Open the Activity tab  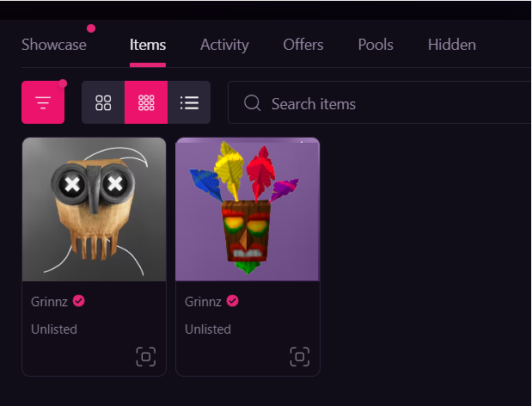point(224,45)
